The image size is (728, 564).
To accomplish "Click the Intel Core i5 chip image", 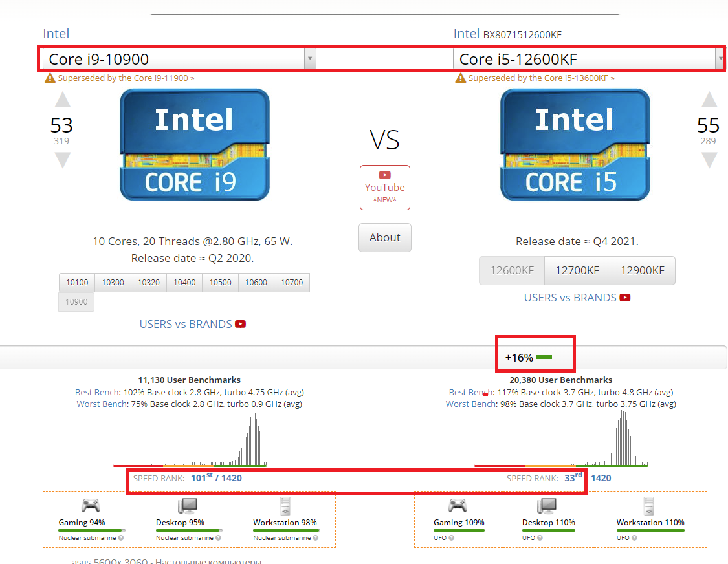I will [x=575, y=145].
